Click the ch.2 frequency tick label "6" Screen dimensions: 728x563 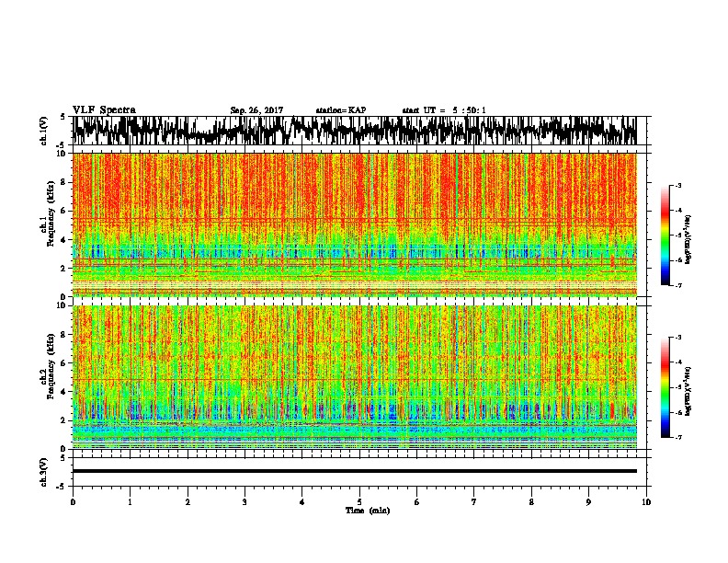pos(63,362)
